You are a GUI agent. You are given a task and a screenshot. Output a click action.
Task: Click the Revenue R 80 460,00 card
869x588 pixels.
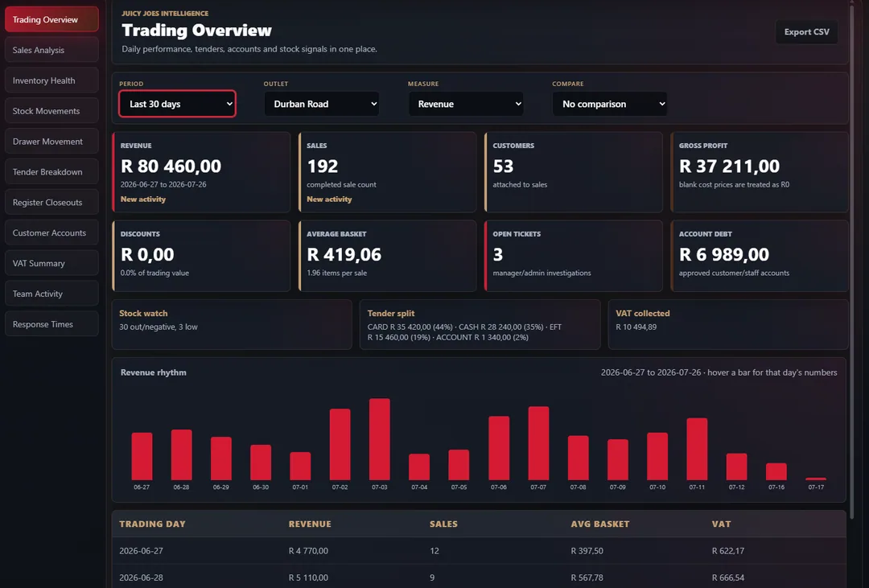coord(201,172)
